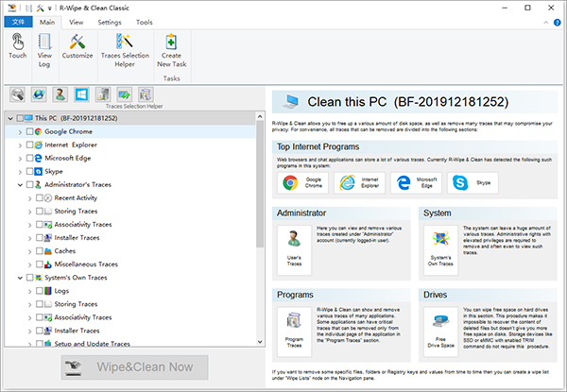The width and height of the screenshot is (567, 392).
Task: Expand the Miscellaneous Traces node
Action: 30,264
